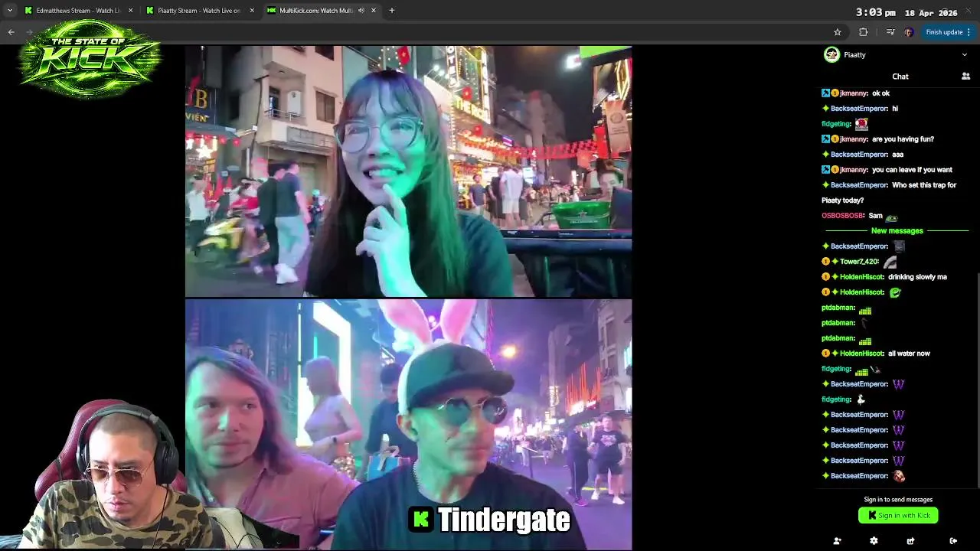This screenshot has height=551, width=980.
Task: Close the Edmatthews Stream tab
Action: tap(130, 11)
